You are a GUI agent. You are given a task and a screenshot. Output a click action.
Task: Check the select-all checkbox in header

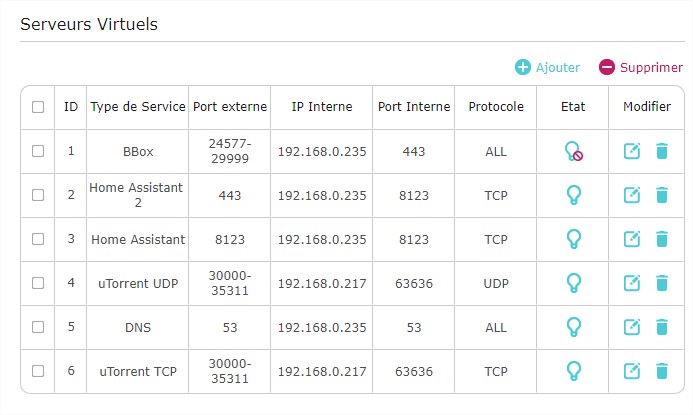pyautogui.click(x=38, y=107)
